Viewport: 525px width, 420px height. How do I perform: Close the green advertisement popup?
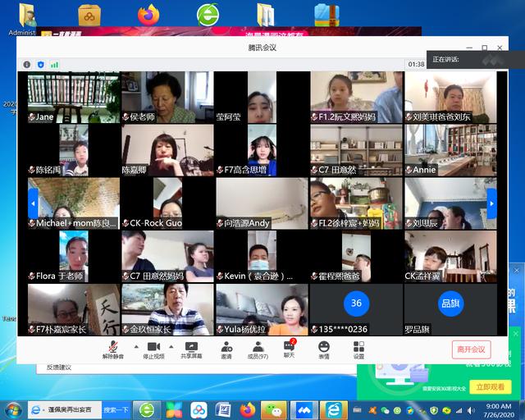[516, 334]
